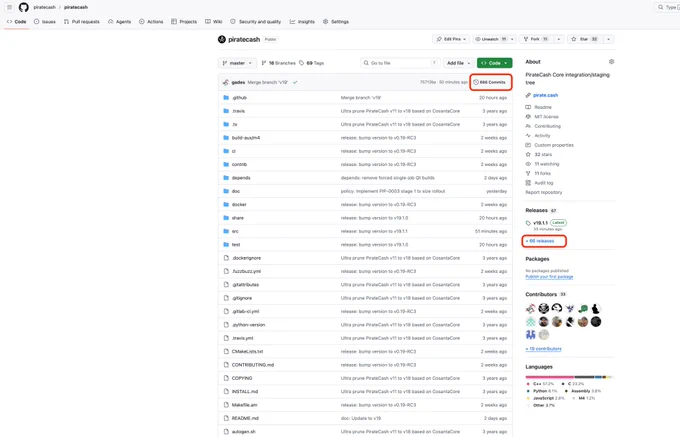Click the Unwatch button
This screenshot has height=437, width=680.
tap(490, 39)
